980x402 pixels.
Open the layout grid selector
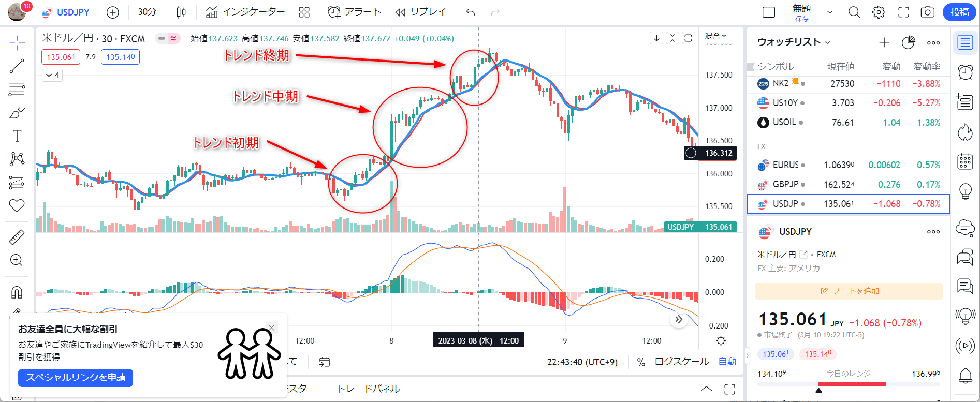click(x=304, y=12)
